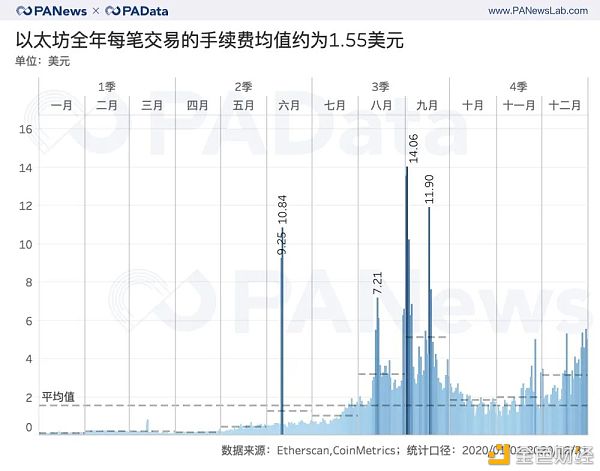
Task: Click the 1季 quarter header
Action: click(107, 87)
